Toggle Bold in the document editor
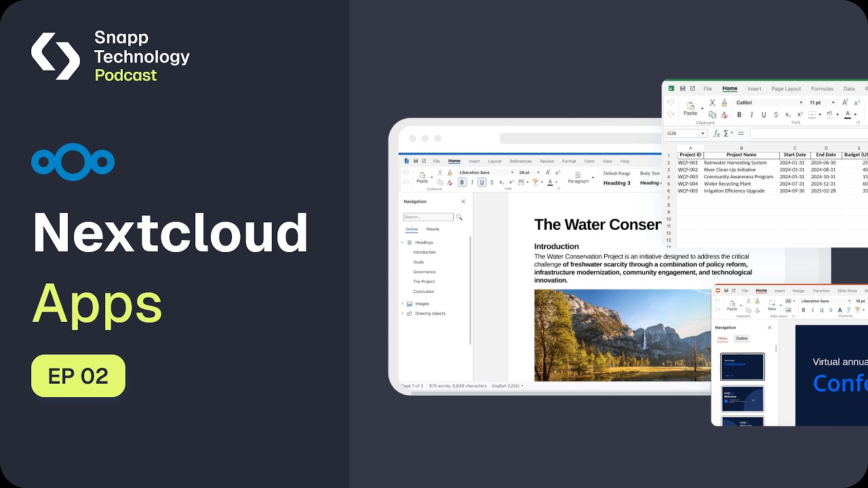This screenshot has width=868, height=488. [x=462, y=182]
